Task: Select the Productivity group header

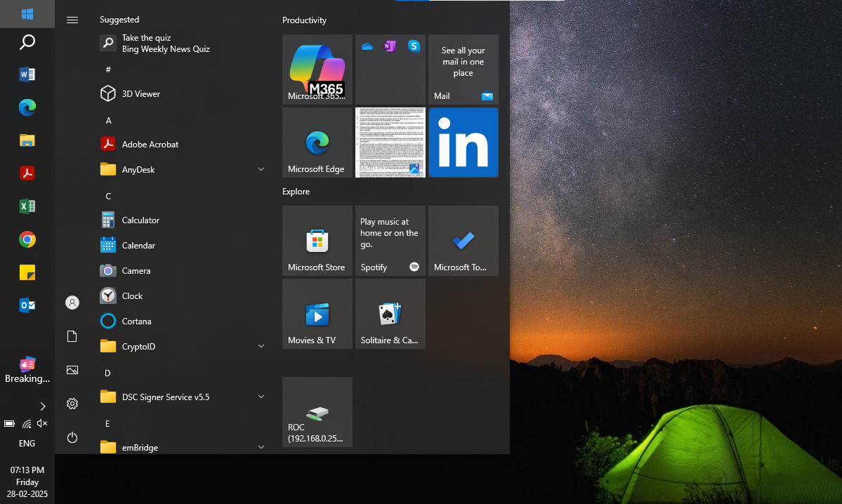Action: click(304, 20)
